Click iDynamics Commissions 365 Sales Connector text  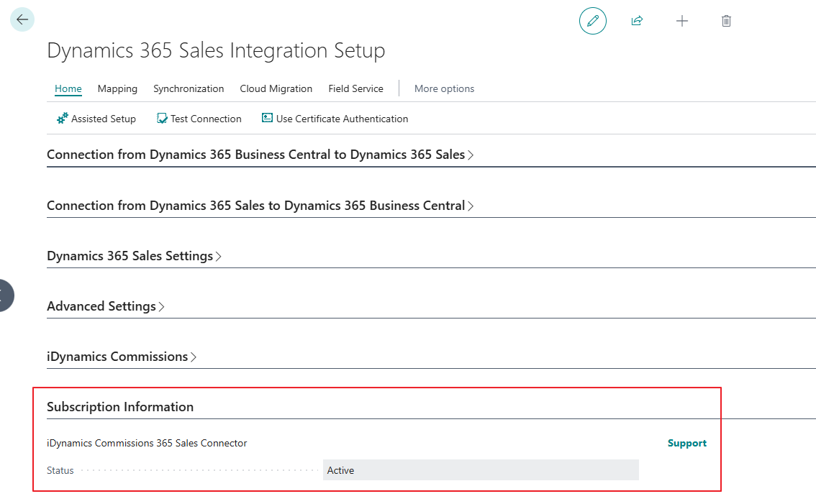[x=147, y=443]
